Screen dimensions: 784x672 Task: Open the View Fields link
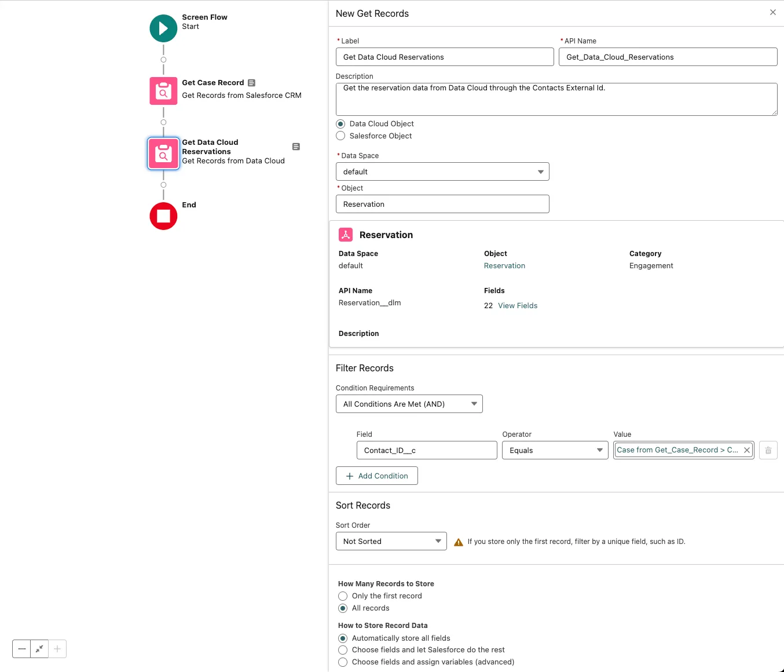518,306
